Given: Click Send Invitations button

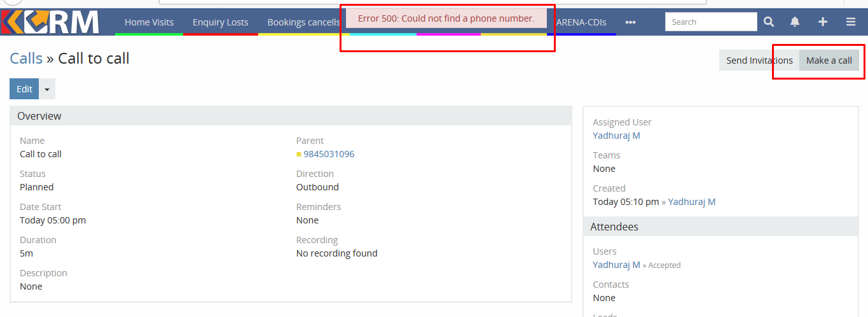Looking at the screenshot, I should pos(759,60).
